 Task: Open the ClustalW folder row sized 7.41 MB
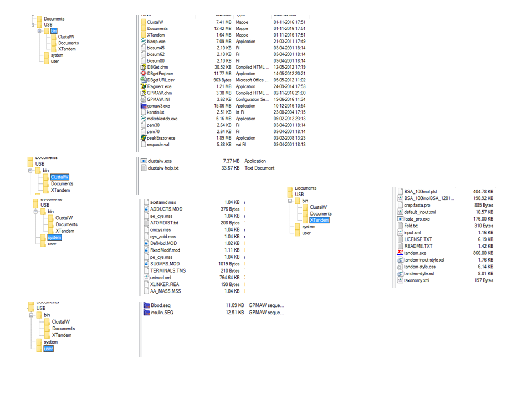tap(223, 22)
